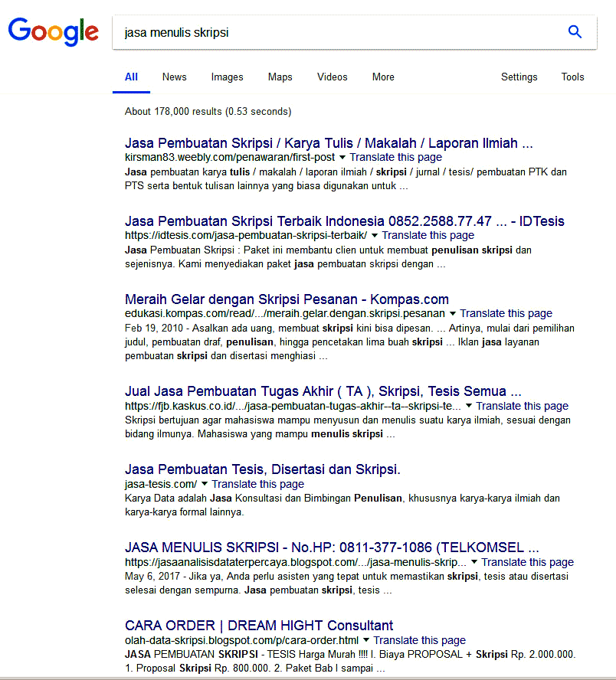
Task: Open dropdown arrow beside edukasi.kompas.com URL
Action: pyautogui.click(x=453, y=314)
